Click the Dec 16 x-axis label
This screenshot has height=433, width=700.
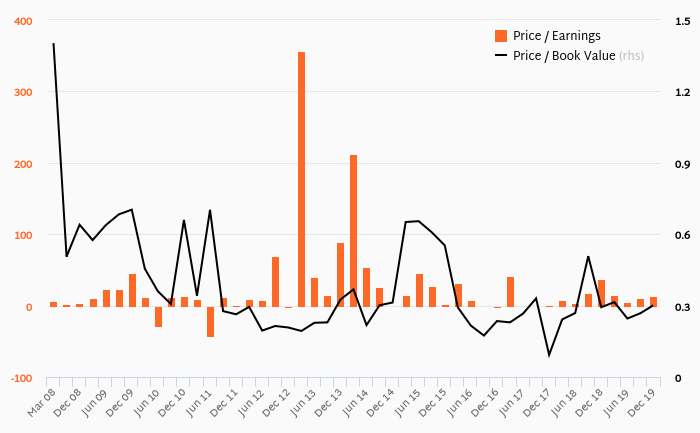[x=485, y=402]
